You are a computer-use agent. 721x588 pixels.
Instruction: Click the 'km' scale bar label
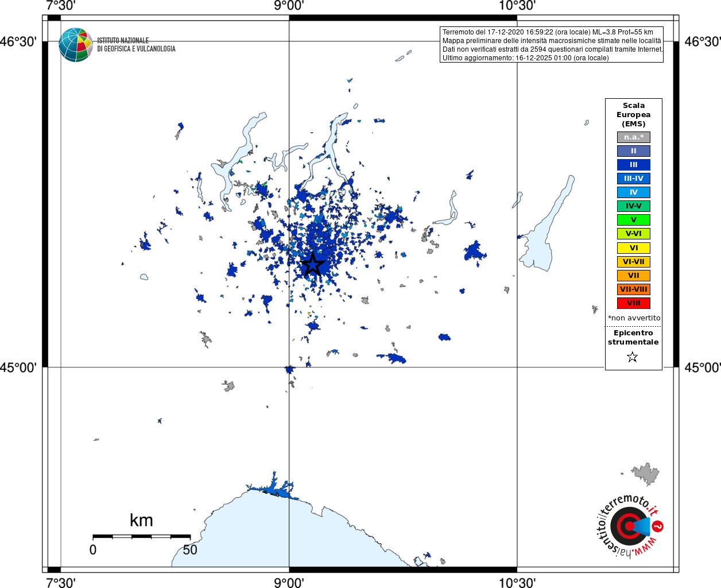coord(141,521)
